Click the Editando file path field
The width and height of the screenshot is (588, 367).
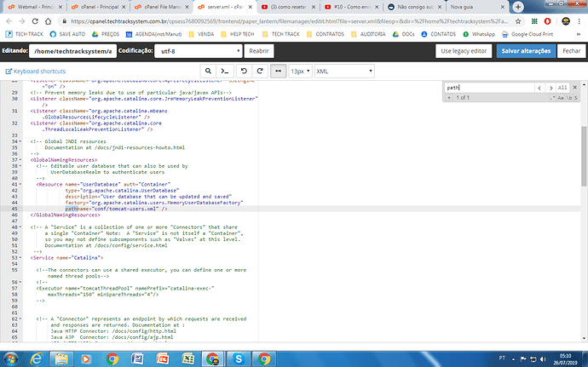coord(72,51)
